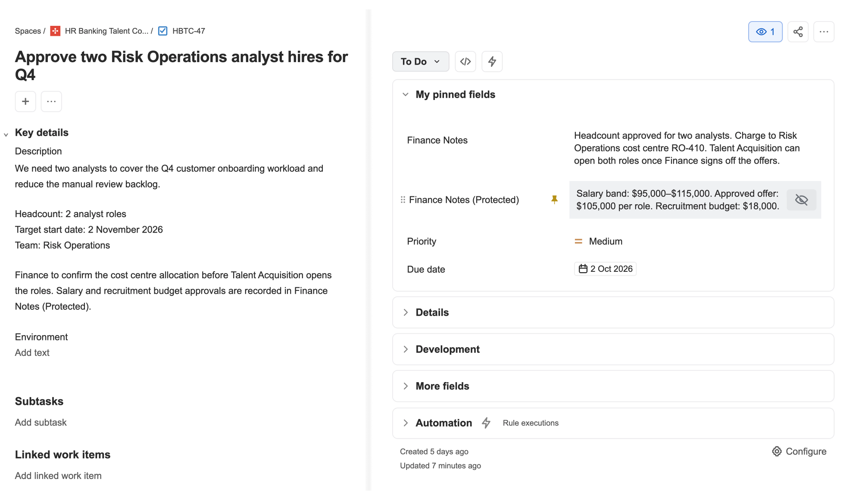Unpin Finance Notes (Protected) with pin icon
The image size is (862, 504).
[554, 199]
